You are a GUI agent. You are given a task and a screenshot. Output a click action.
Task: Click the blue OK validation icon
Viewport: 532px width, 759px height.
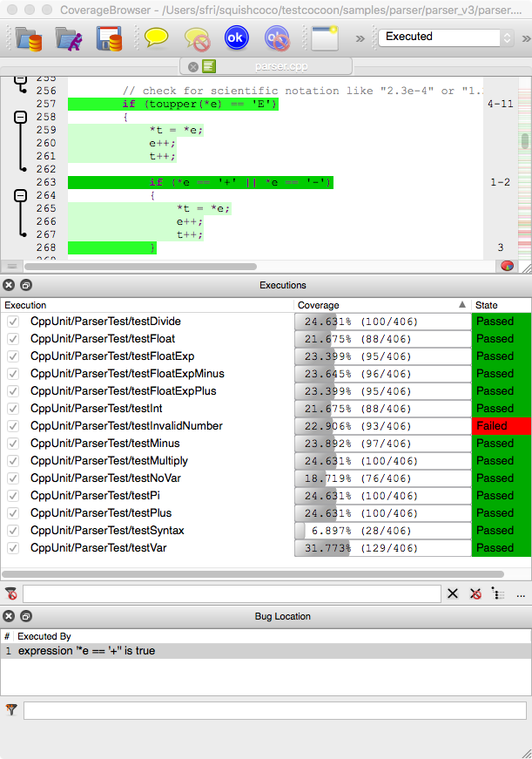pos(236,37)
